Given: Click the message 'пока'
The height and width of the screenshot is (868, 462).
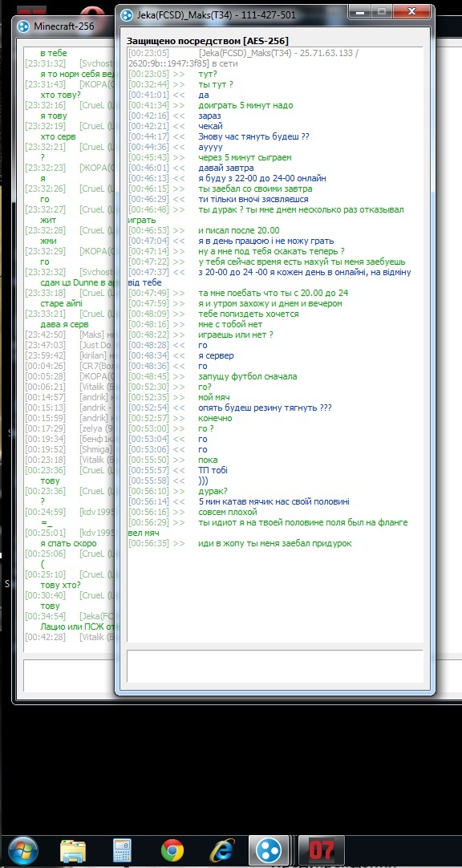Looking at the screenshot, I should [208, 460].
